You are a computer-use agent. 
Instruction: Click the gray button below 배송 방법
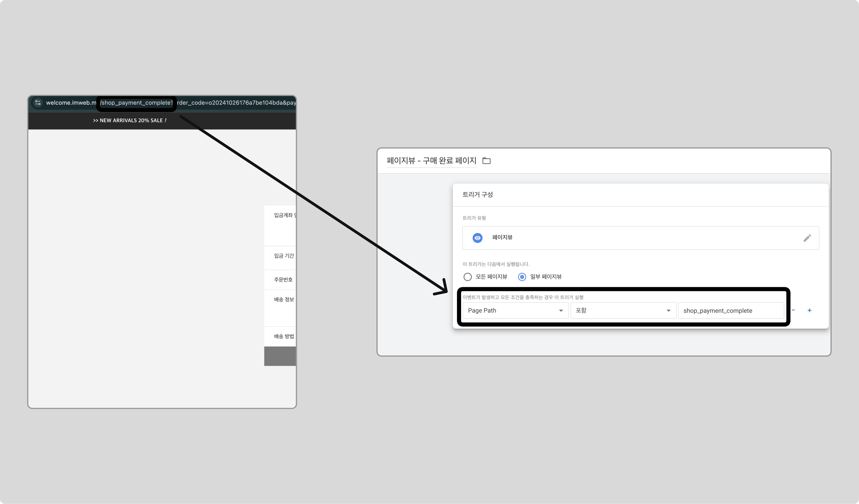tap(280, 356)
